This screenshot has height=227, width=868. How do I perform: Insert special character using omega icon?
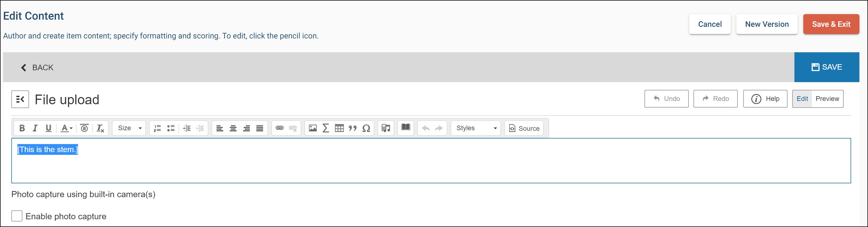(x=366, y=128)
